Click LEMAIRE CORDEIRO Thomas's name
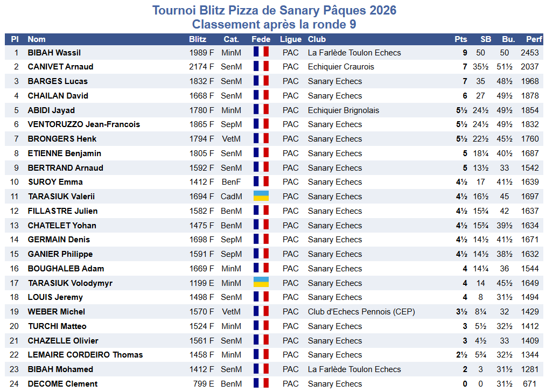Viewport: 546px width, 392px height. click(x=85, y=355)
